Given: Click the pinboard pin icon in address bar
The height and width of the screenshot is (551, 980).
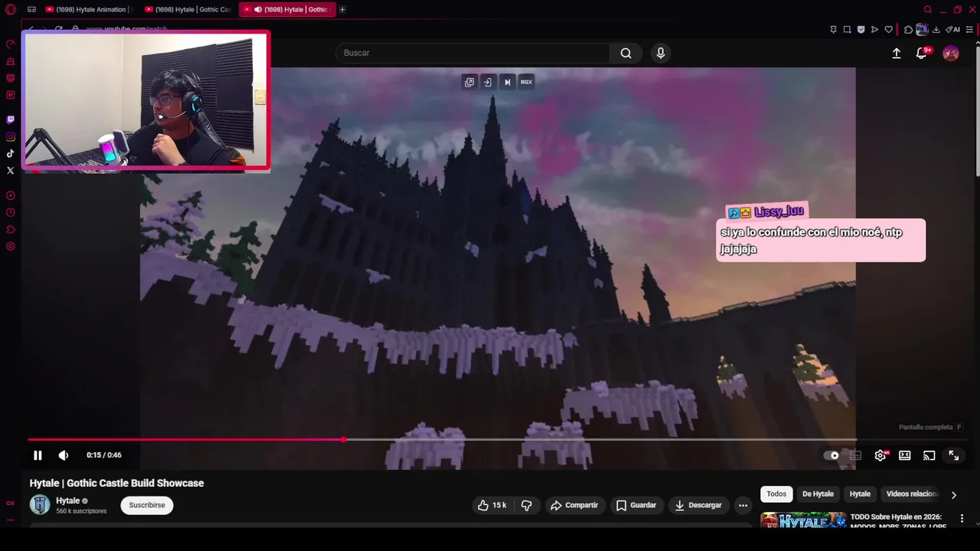Looking at the screenshot, I should (833, 29).
